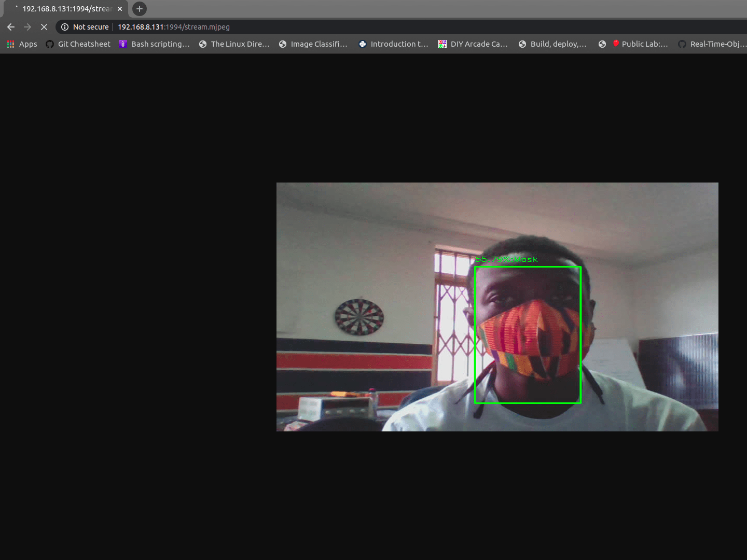Screen dimensions: 747x560
Task: View site info via the Not secure icon
Action: click(65, 27)
